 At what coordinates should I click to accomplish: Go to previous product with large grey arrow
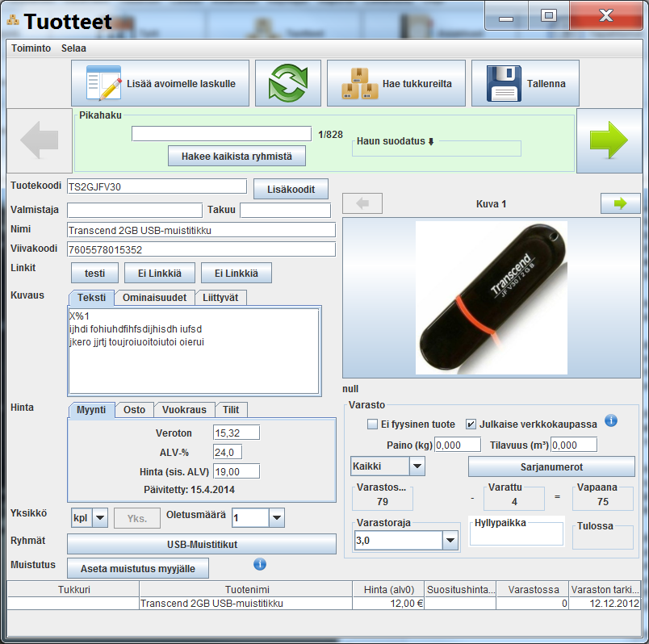click(40, 140)
